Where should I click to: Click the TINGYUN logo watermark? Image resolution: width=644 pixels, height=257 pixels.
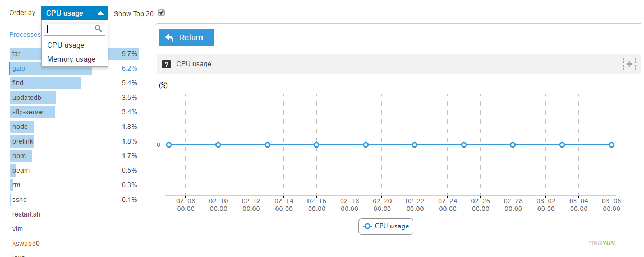click(x=601, y=244)
